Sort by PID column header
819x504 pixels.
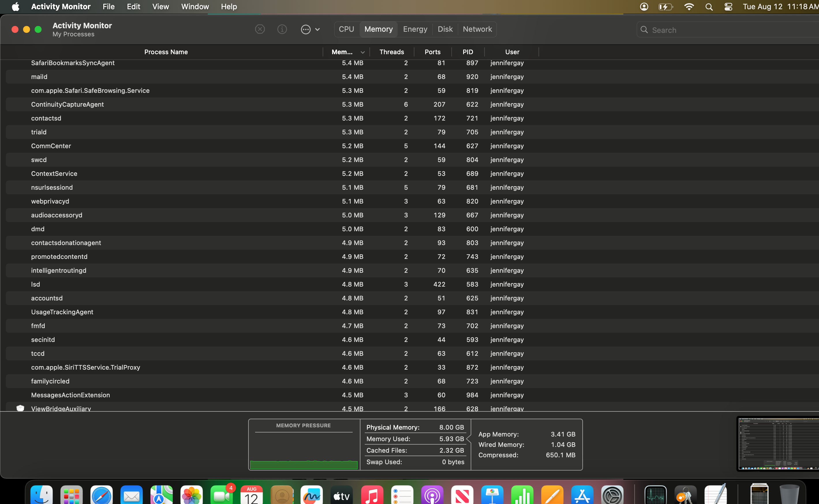pos(468,52)
